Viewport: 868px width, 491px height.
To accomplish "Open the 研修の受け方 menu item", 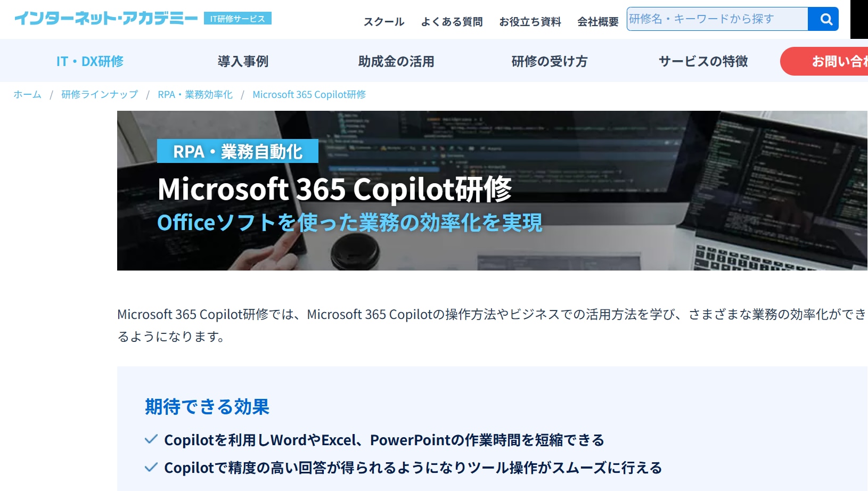I will (550, 61).
